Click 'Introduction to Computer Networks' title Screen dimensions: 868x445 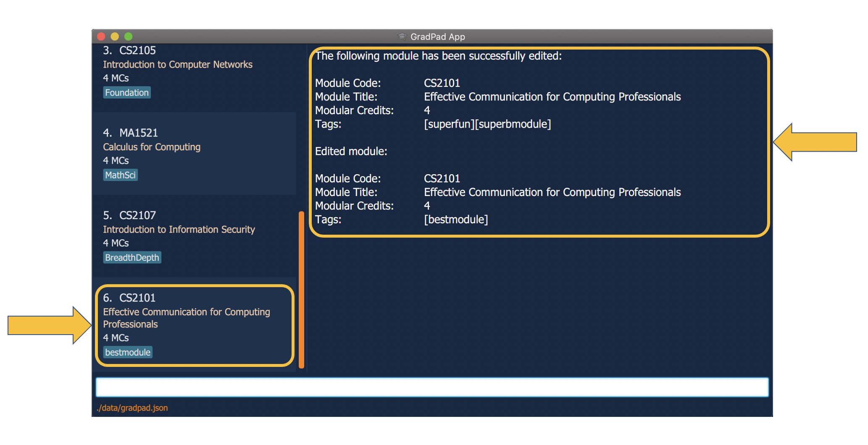click(178, 65)
